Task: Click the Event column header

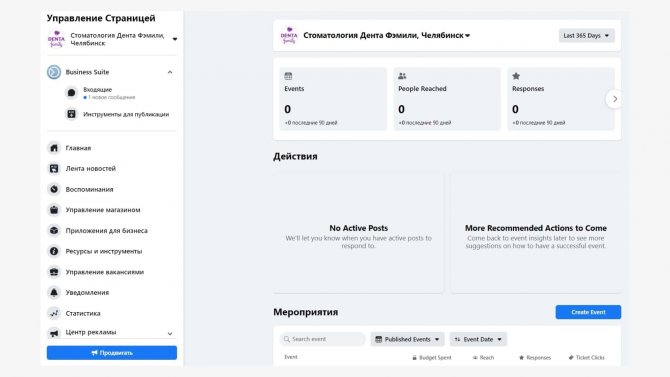Action: pyautogui.click(x=291, y=357)
